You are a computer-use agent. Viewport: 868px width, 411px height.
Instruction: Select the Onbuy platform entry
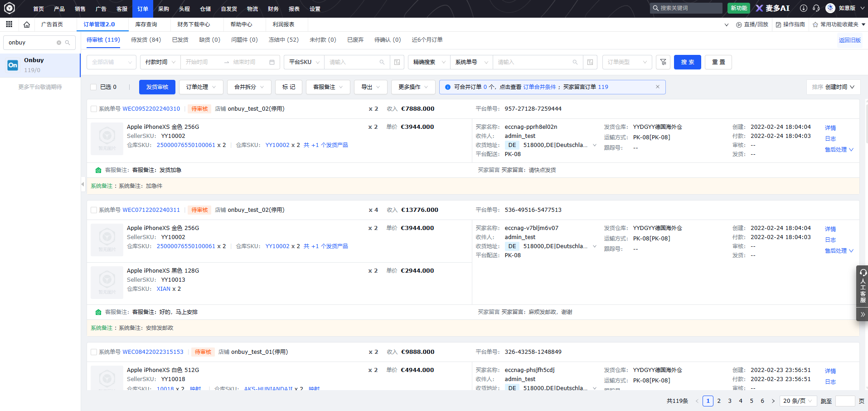tap(40, 65)
